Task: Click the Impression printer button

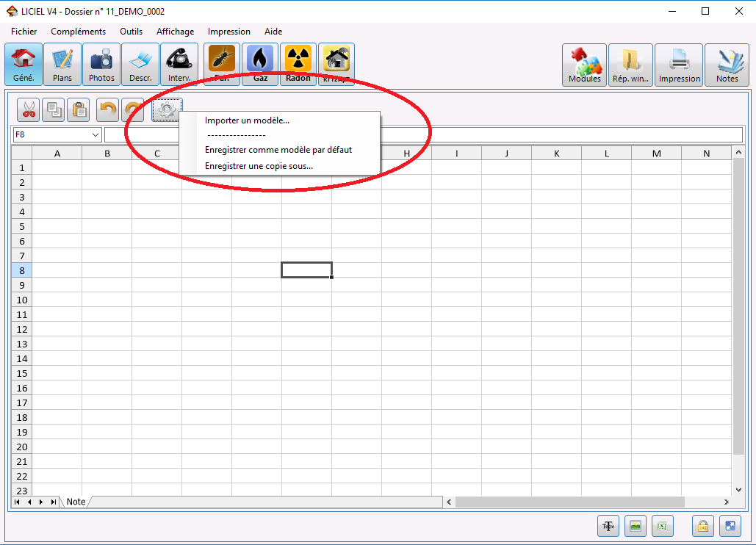Action: point(680,65)
